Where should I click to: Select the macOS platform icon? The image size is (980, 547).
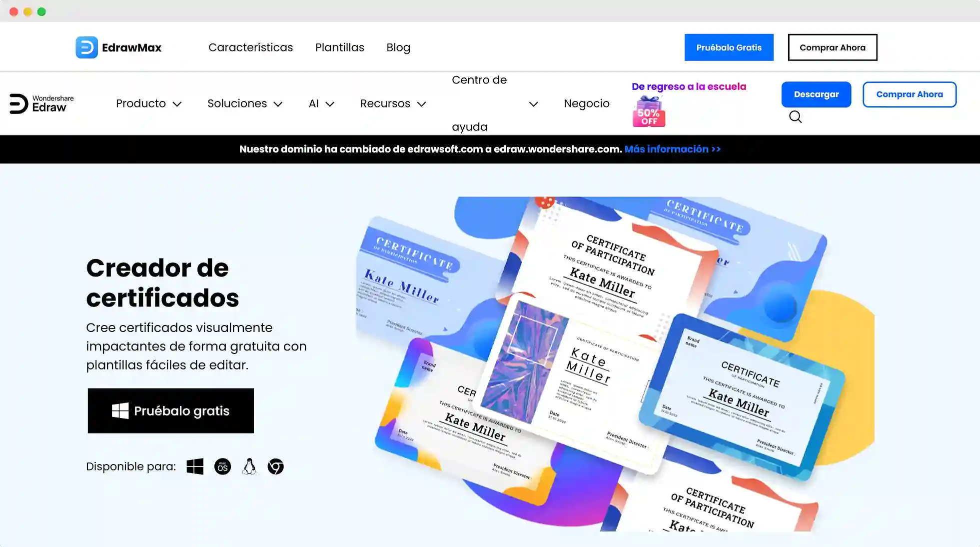point(222,466)
